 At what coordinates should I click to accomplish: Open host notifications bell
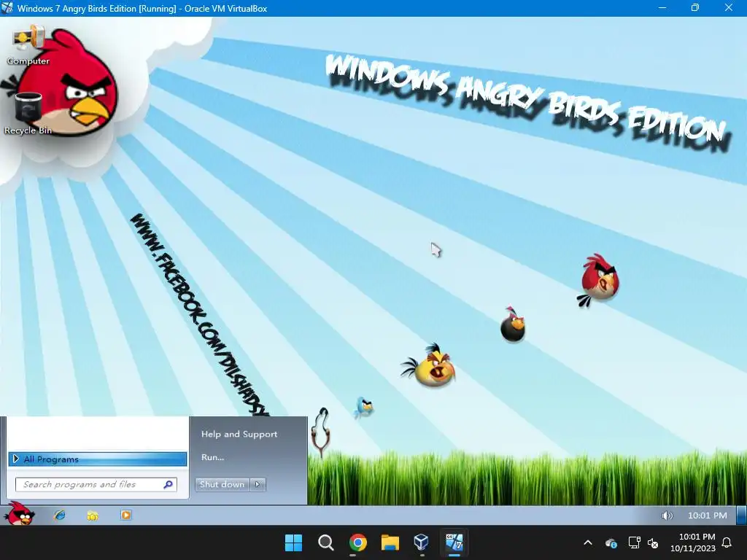tap(727, 542)
